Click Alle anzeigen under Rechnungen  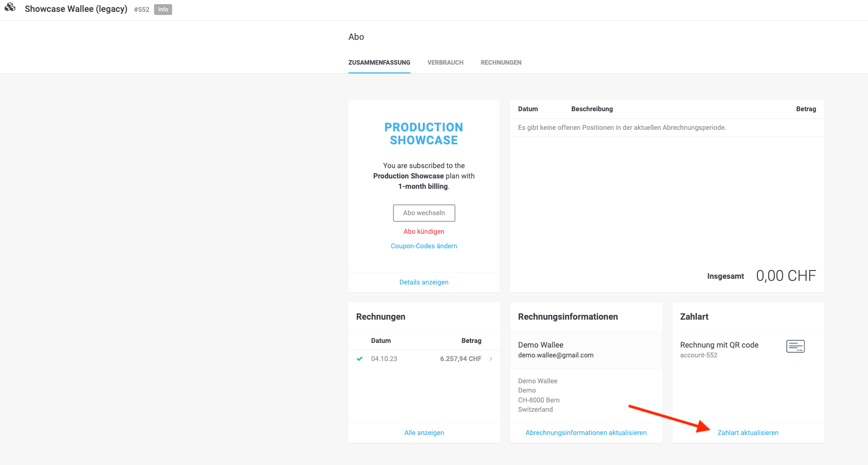424,432
